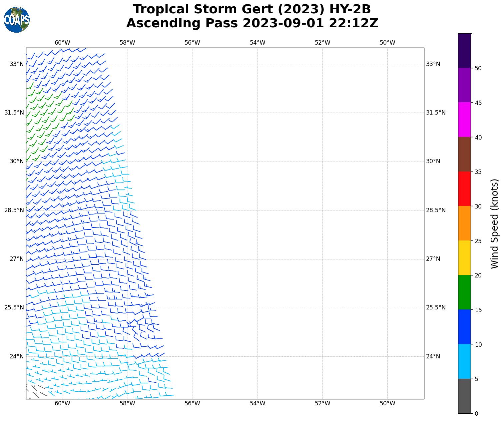Select the green 15-20 knot colorbar segment
The width and height of the screenshot is (504, 421).
464,292
